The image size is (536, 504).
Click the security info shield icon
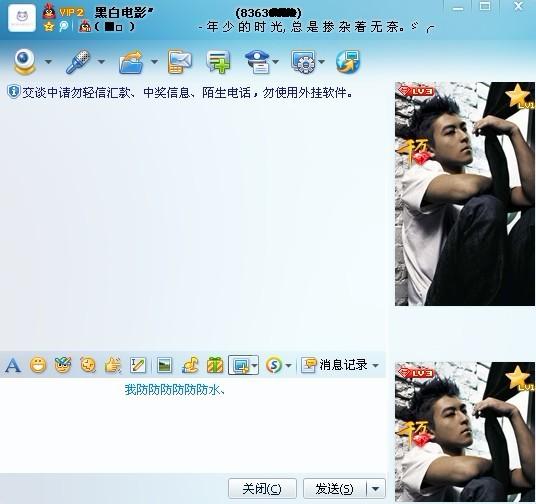[x=13, y=92]
